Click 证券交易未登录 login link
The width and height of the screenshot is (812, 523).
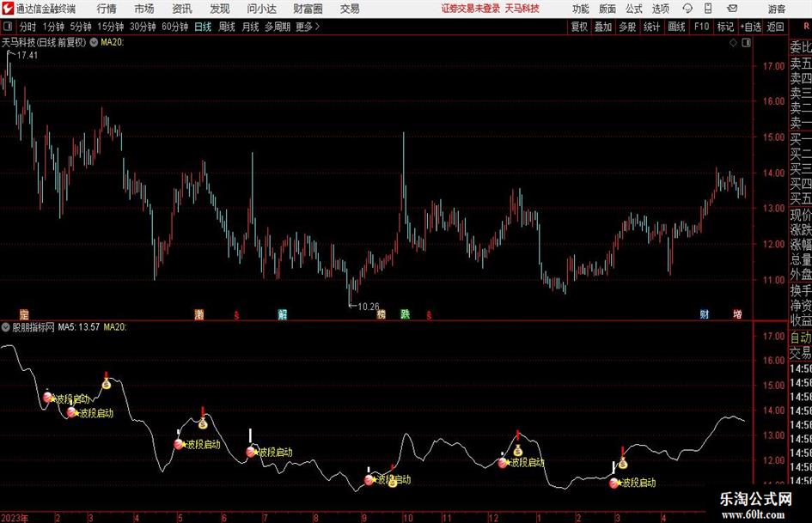click(x=471, y=9)
